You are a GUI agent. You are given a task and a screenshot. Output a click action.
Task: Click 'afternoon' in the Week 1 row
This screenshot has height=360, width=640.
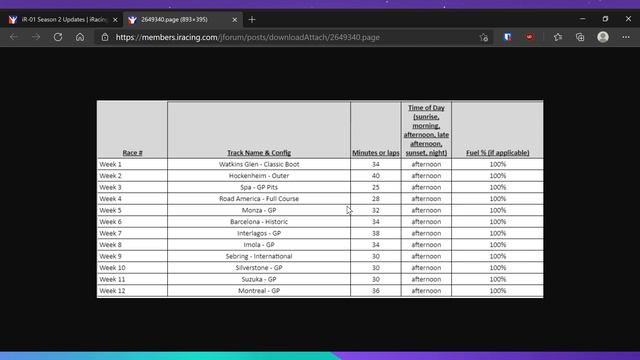pyautogui.click(x=426, y=164)
